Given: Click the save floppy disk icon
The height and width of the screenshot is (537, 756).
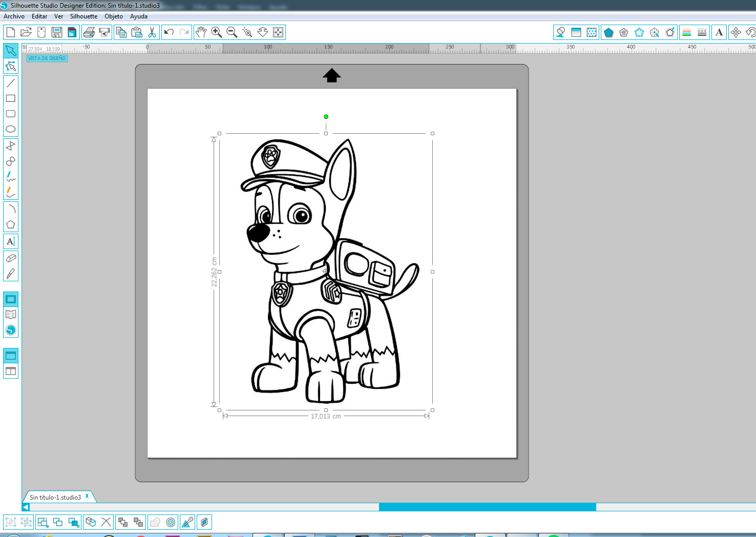Looking at the screenshot, I should point(57,32).
